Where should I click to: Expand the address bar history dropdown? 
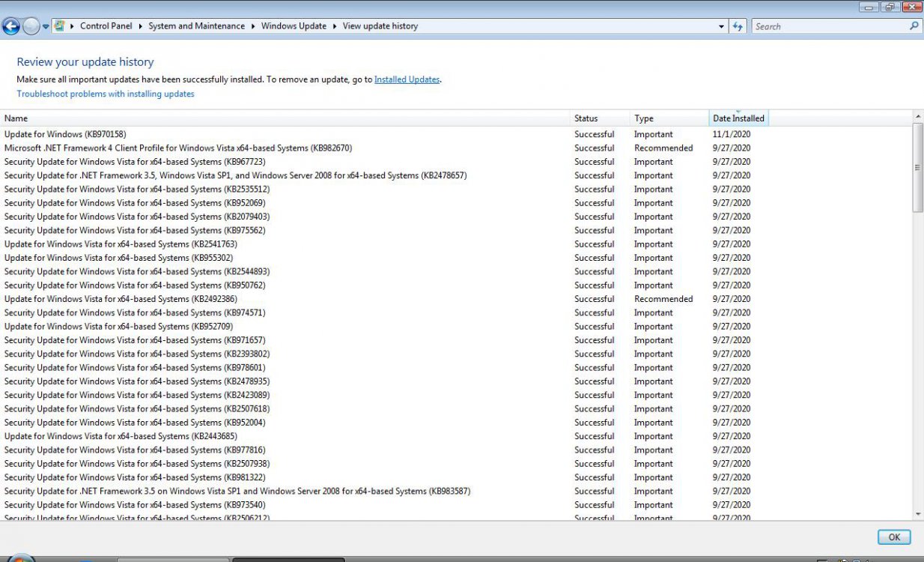point(722,26)
